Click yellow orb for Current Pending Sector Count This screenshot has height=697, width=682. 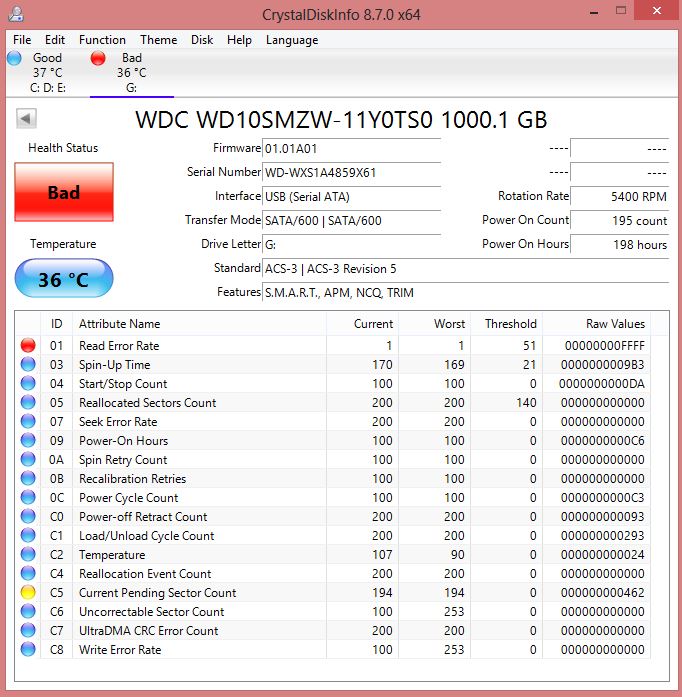(28, 593)
